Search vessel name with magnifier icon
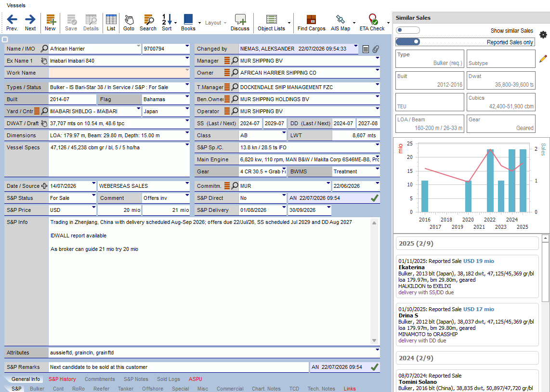550x392 pixels. click(x=44, y=49)
